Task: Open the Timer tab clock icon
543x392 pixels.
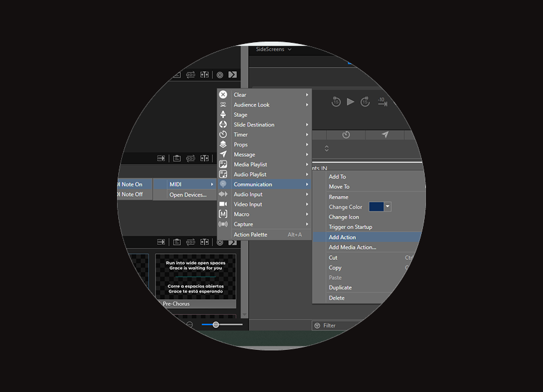Action: click(x=346, y=134)
